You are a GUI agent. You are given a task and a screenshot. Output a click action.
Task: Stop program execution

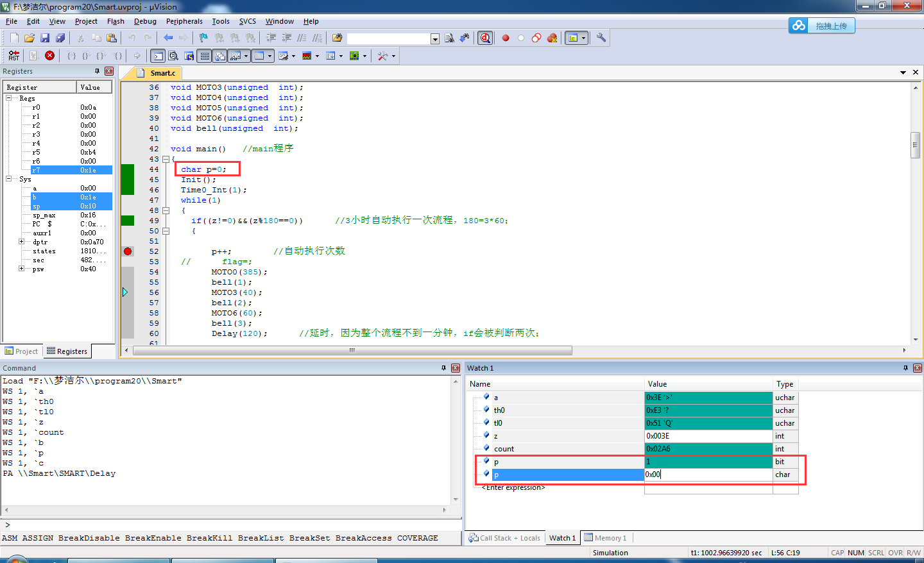click(49, 56)
